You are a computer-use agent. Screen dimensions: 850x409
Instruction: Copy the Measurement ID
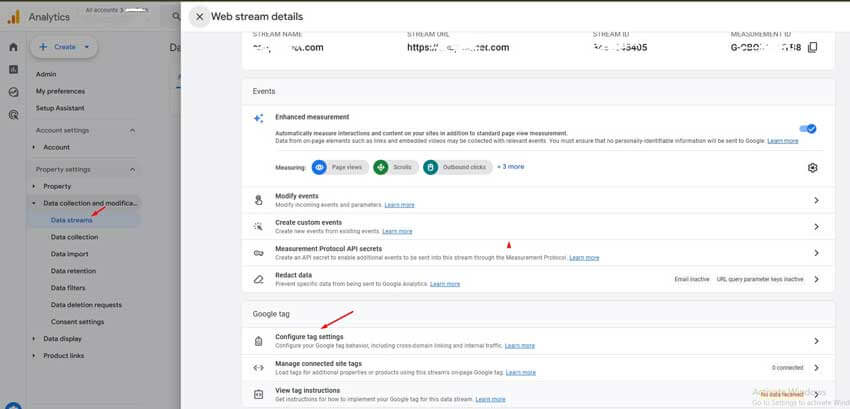coord(812,47)
